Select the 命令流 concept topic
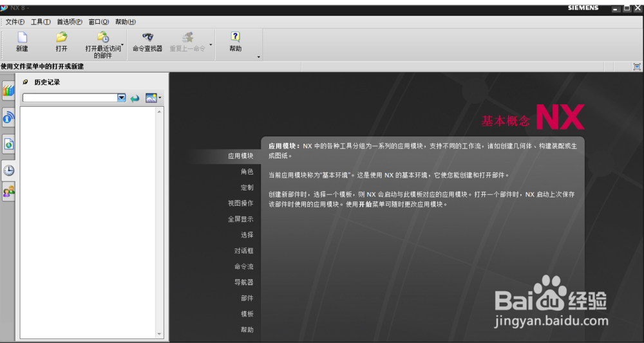 pyautogui.click(x=244, y=266)
